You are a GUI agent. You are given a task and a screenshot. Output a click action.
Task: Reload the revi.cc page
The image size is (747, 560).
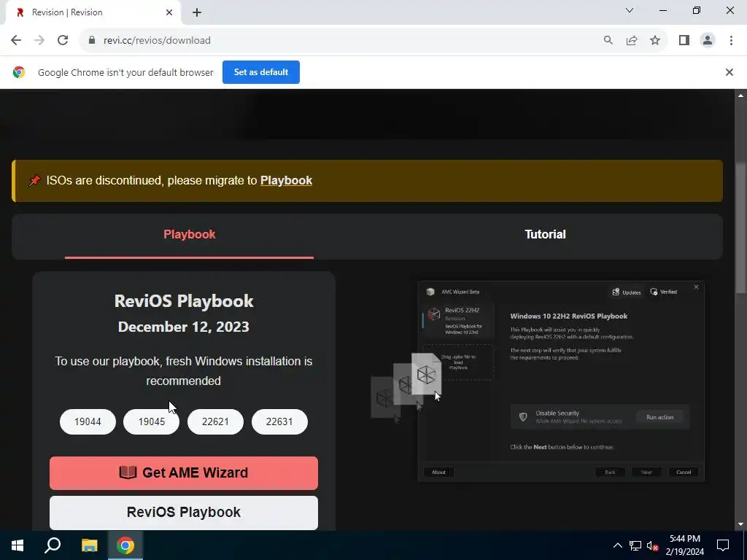(63, 41)
